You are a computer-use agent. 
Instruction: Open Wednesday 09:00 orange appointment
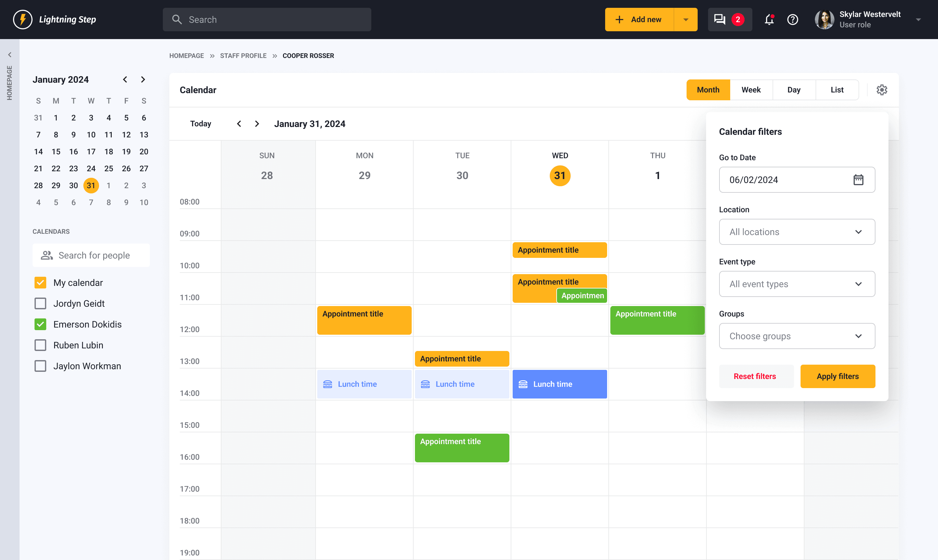tap(560, 250)
